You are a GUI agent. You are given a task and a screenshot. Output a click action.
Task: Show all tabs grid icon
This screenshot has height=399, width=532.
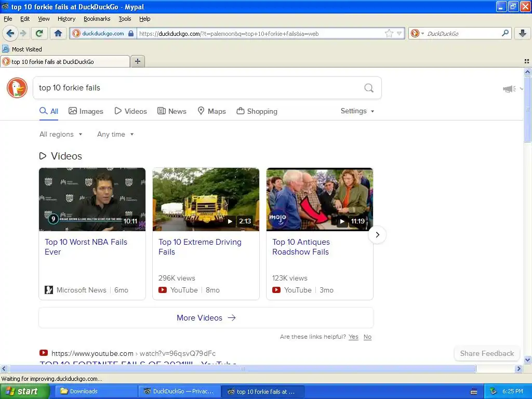click(x=527, y=61)
